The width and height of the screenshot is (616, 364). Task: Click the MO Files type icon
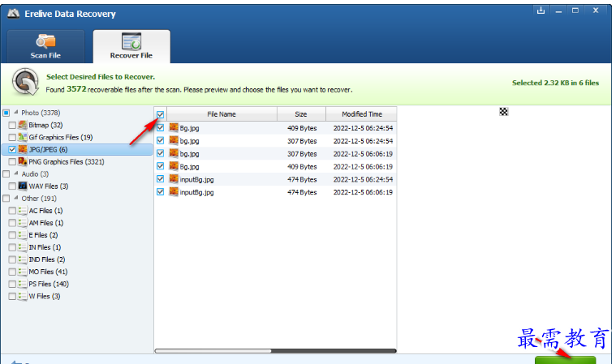pos(23,272)
